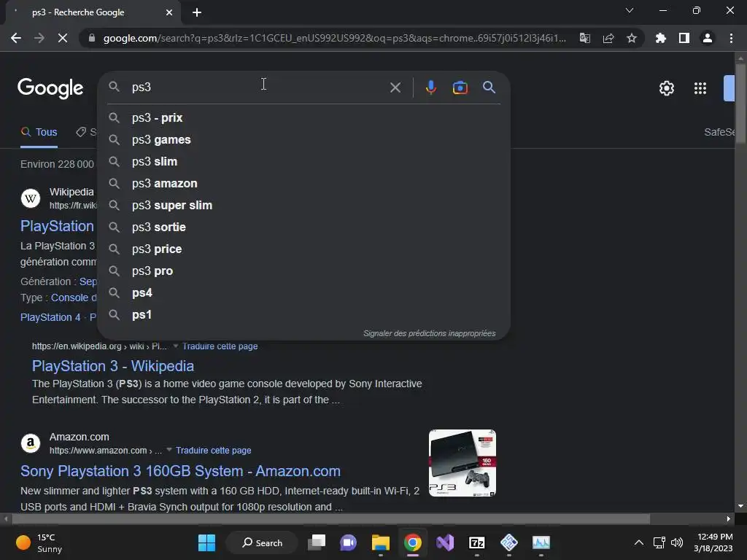747x560 pixels.
Task: Click the PlayStation 4 sitelink
Action: pos(50,317)
